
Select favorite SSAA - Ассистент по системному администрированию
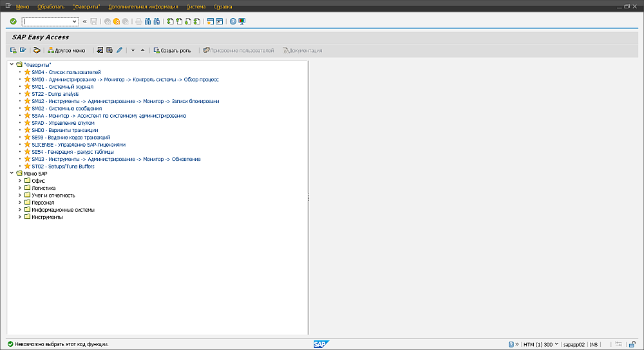109,116
